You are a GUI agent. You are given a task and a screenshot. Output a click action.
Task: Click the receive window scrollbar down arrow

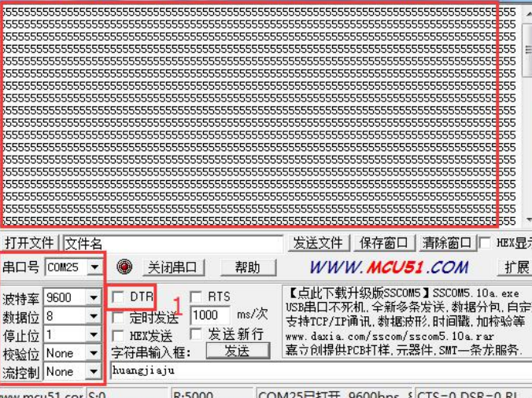[528, 219]
